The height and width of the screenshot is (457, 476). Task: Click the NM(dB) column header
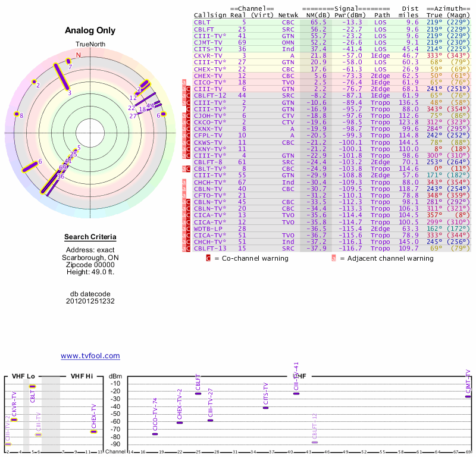click(318, 15)
